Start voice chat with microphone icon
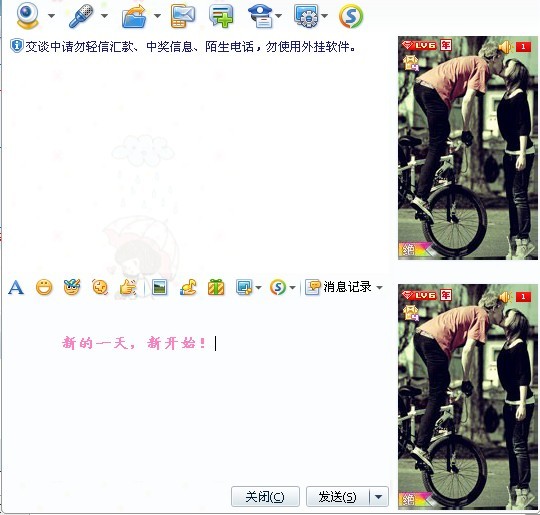540x515 pixels. click(x=81, y=16)
